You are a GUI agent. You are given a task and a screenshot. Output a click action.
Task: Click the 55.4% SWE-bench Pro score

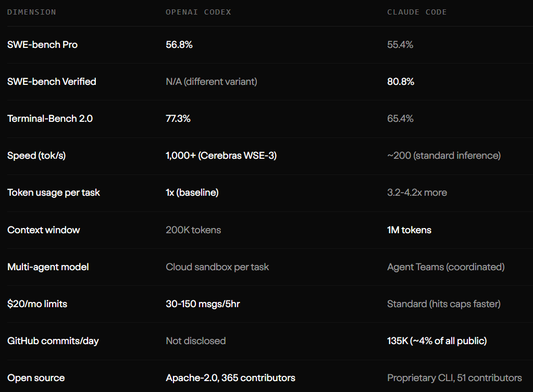[400, 45]
